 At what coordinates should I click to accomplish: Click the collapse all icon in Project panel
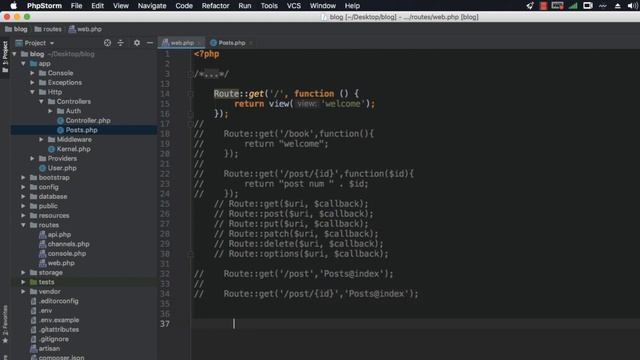tap(120, 43)
